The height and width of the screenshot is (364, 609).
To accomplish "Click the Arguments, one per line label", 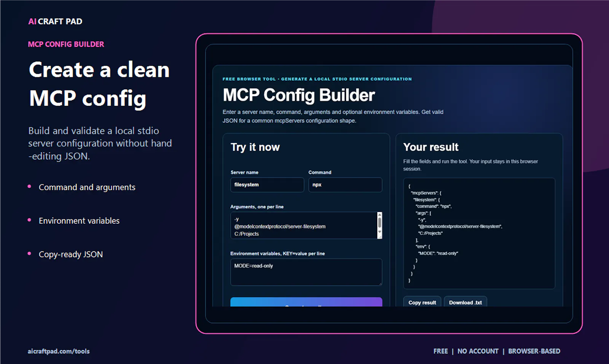I will click(257, 207).
